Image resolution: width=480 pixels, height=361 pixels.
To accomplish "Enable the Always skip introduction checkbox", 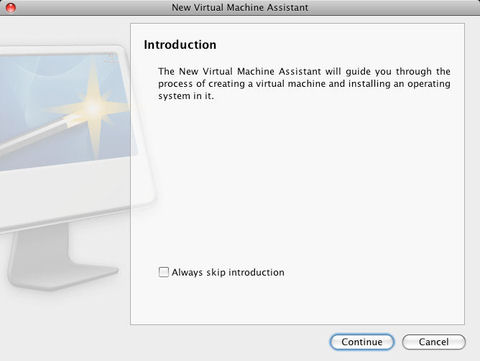I will (x=164, y=272).
